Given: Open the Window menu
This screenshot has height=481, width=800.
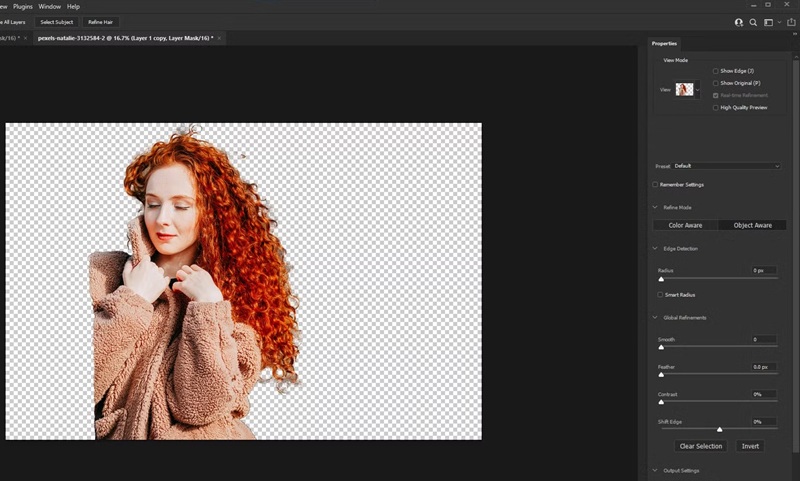Looking at the screenshot, I should pyautogui.click(x=49, y=7).
